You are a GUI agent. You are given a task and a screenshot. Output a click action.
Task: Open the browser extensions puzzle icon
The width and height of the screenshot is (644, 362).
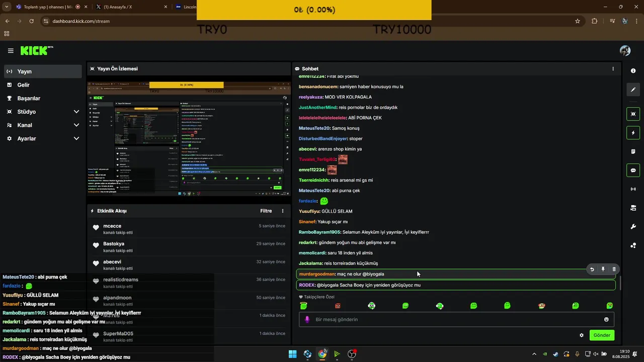pyautogui.click(x=595, y=21)
